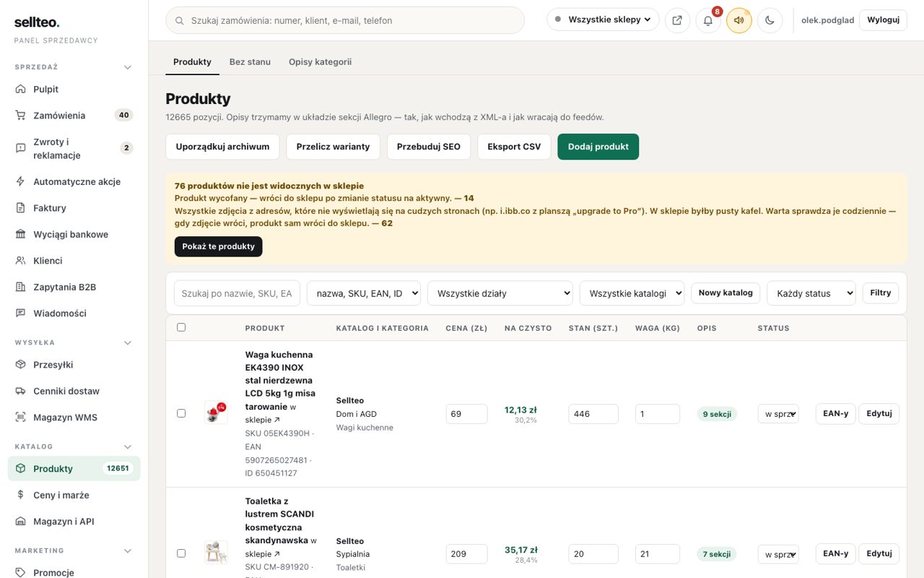
Task: Open the notifications bell icon
Action: click(708, 20)
